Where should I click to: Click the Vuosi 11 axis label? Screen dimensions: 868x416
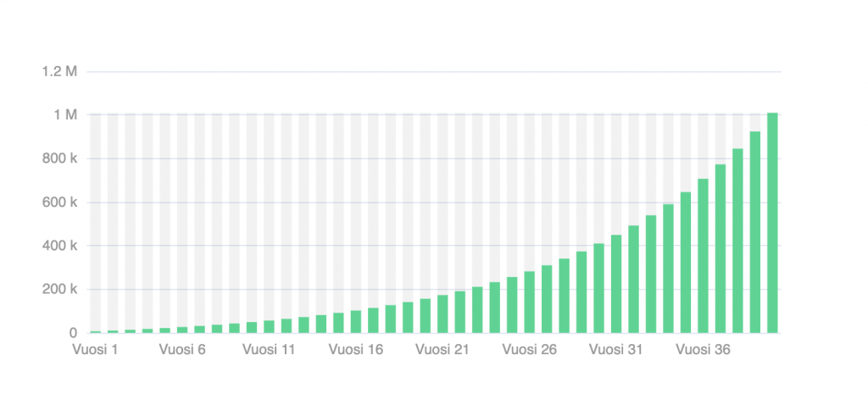269,350
